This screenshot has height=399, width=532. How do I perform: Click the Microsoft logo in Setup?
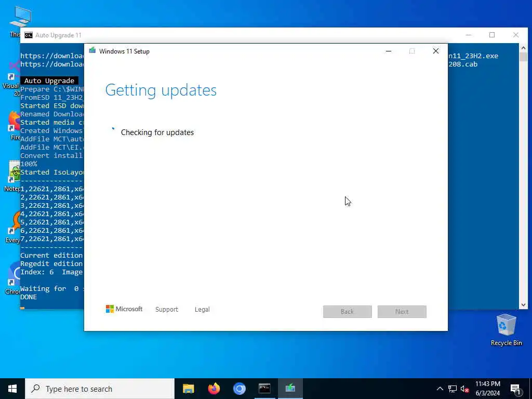pyautogui.click(x=124, y=309)
